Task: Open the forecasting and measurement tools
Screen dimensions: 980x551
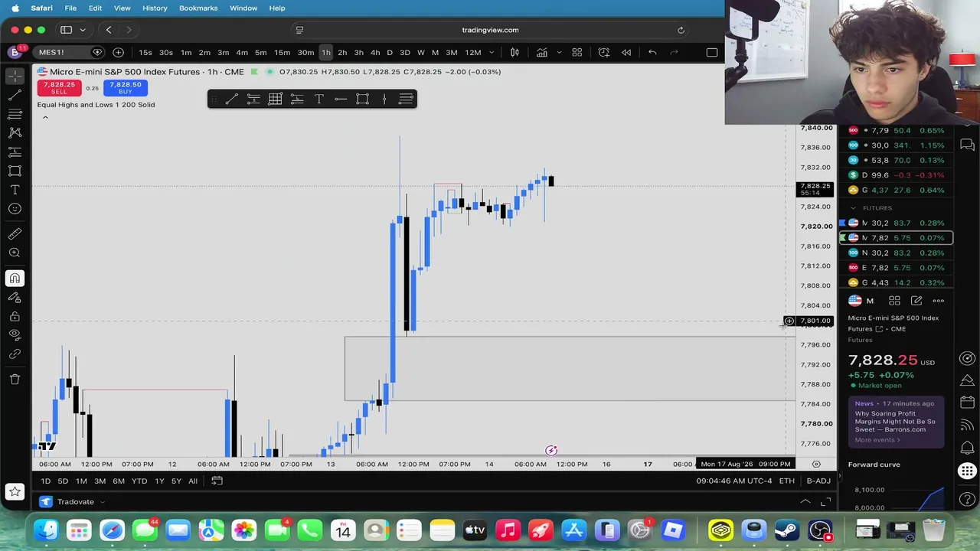Action: 15,152
